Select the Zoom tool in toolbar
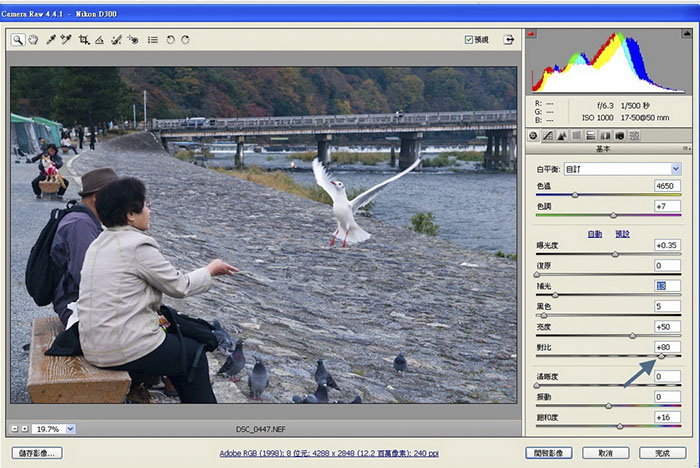The image size is (700, 468). [x=18, y=40]
